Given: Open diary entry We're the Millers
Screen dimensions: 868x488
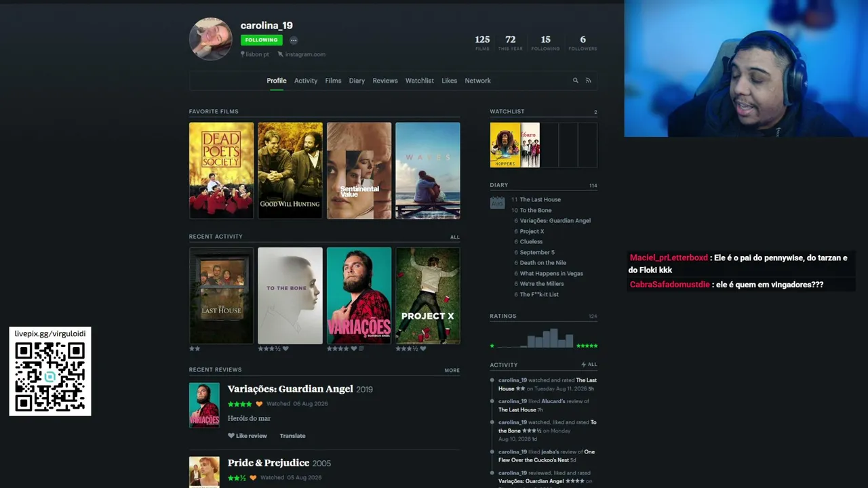Looking at the screenshot, I should [542, 284].
